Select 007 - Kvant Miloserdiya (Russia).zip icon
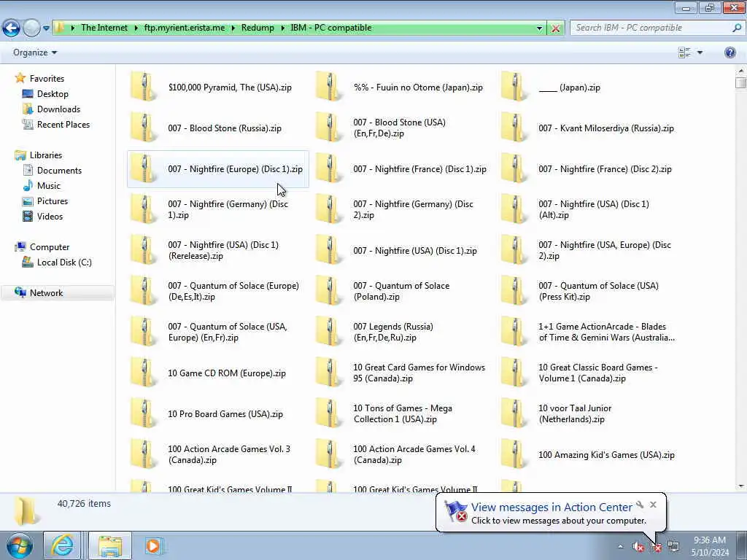Viewport: 747px width, 560px height. (514, 128)
